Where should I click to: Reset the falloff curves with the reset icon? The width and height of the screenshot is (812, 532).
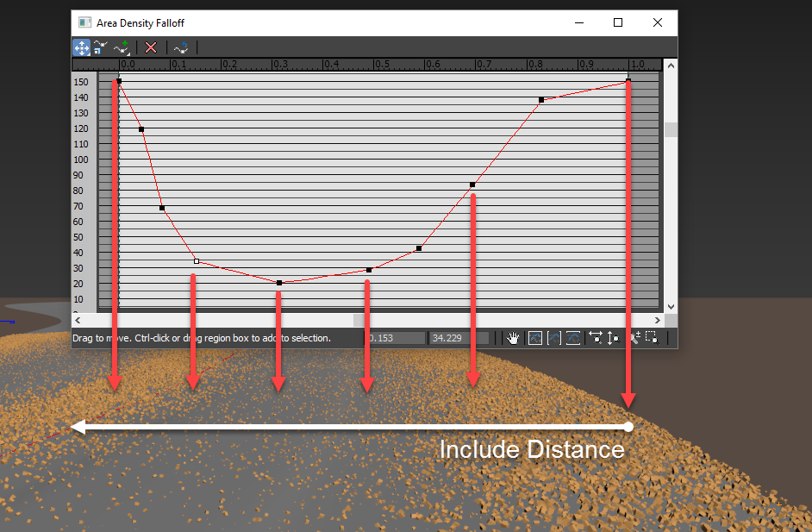tap(182, 47)
